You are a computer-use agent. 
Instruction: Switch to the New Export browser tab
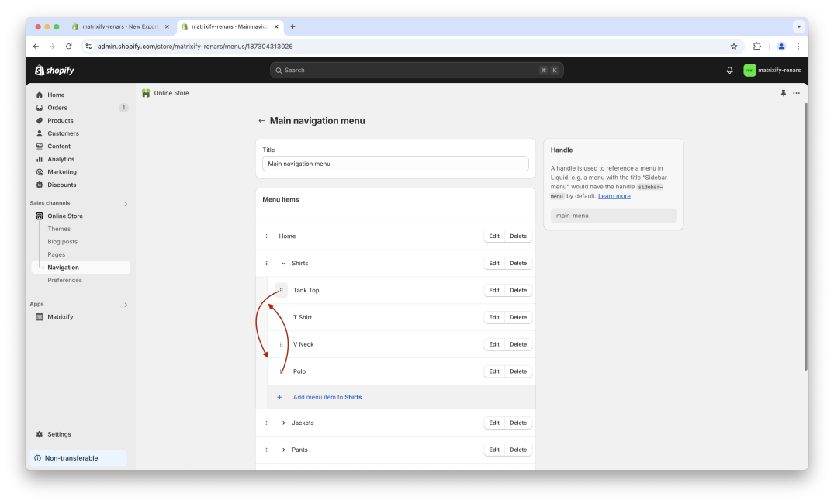[120, 26]
